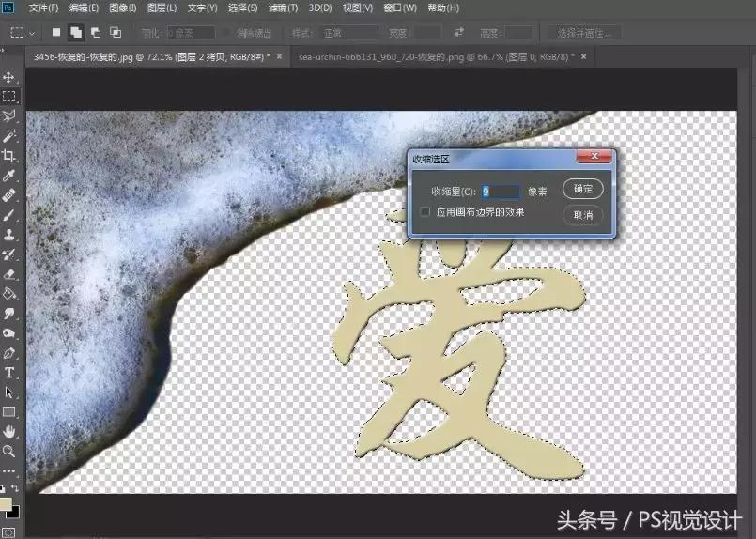756x539 pixels.
Task: Select the Spot Healing Brush tool
Action: tap(8, 194)
